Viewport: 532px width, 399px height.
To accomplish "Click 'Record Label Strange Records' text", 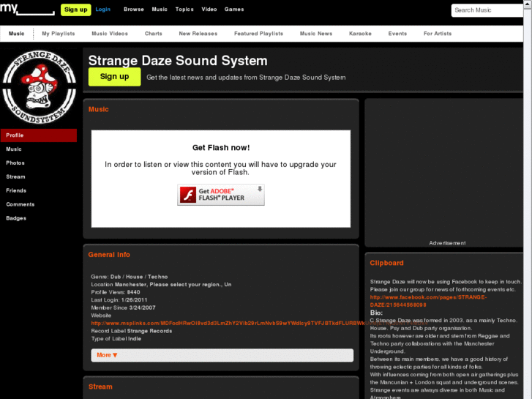I will [132, 331].
